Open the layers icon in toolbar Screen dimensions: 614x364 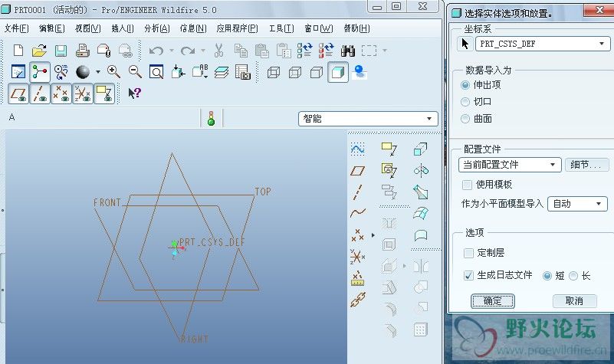pyautogui.click(x=222, y=72)
